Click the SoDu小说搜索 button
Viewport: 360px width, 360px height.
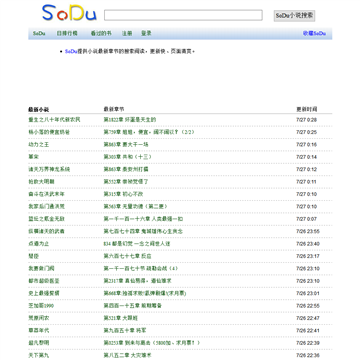click(x=294, y=16)
